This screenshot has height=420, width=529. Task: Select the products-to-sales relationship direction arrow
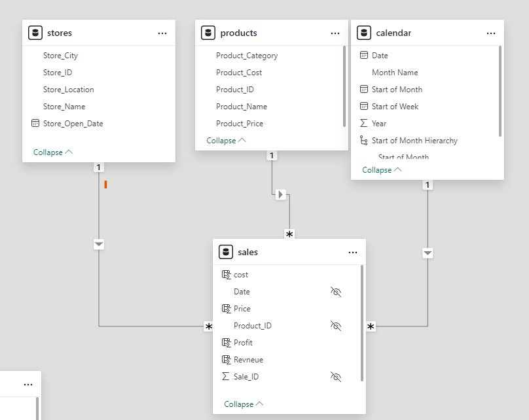click(x=281, y=194)
